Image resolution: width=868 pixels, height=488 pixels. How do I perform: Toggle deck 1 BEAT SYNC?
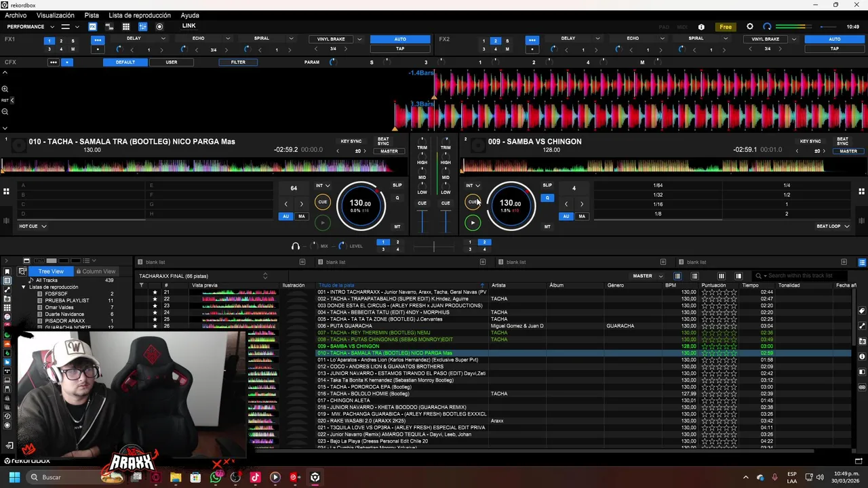383,141
